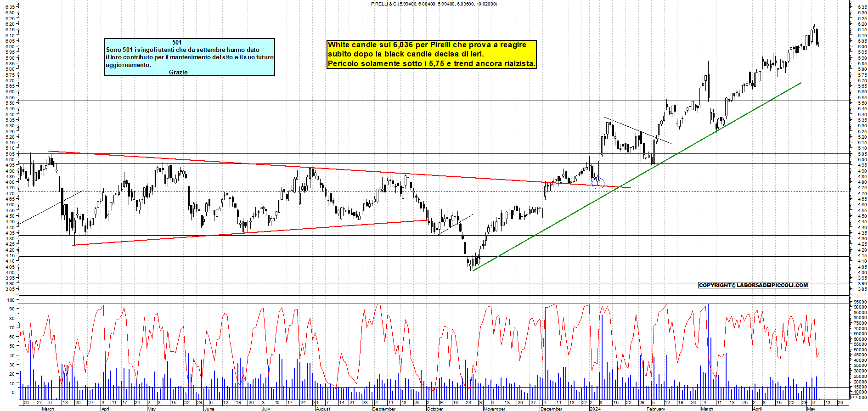Click the "50000" volume scale label
This screenshot has width=868, height=411.
[860, 350]
